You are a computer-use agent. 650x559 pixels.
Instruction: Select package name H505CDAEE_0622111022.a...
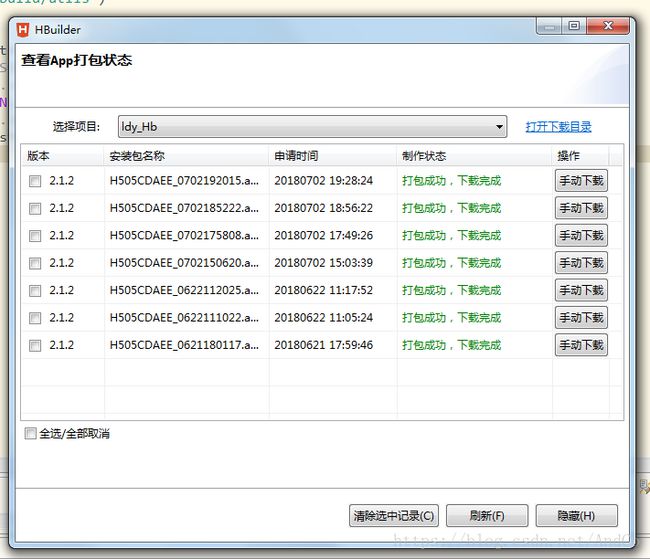pyautogui.click(x=184, y=317)
